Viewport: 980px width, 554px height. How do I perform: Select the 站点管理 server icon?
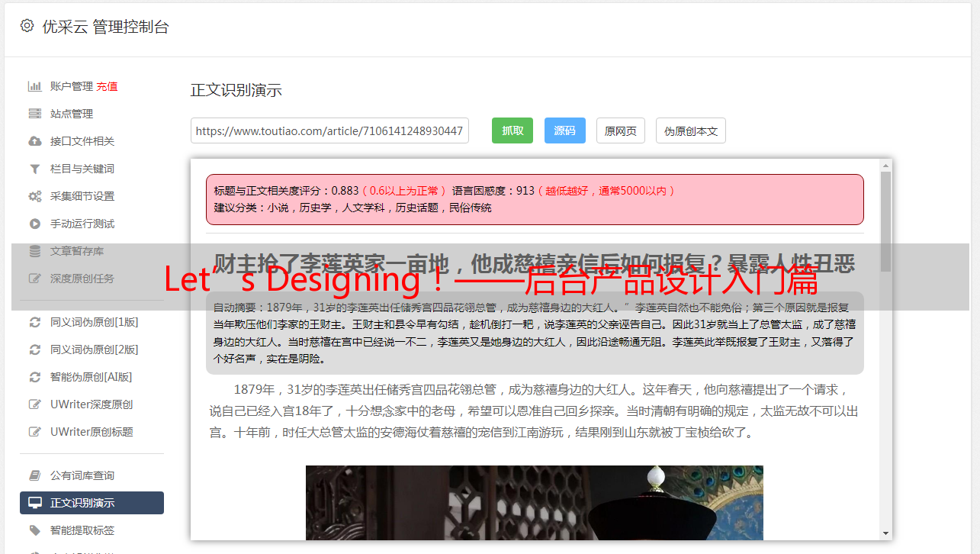click(35, 114)
